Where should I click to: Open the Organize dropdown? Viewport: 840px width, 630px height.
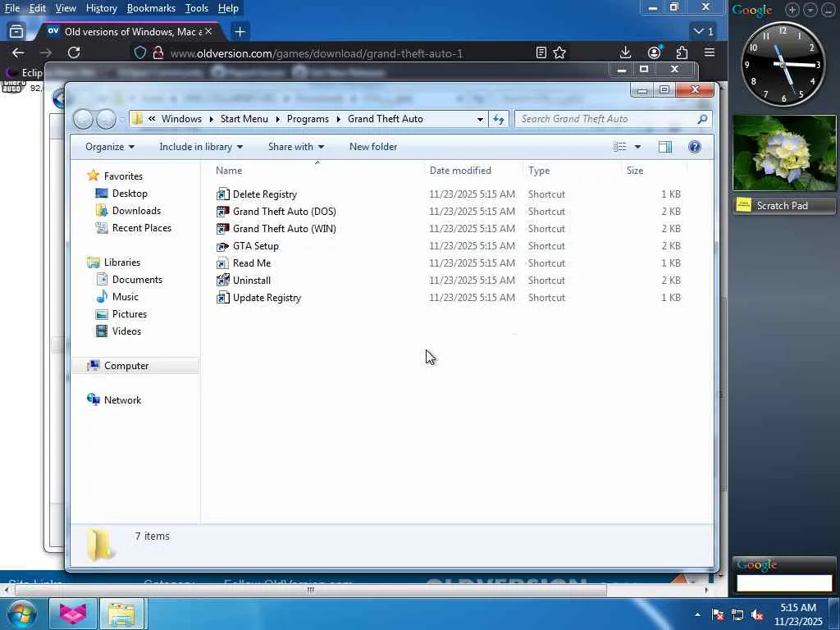[x=110, y=147]
